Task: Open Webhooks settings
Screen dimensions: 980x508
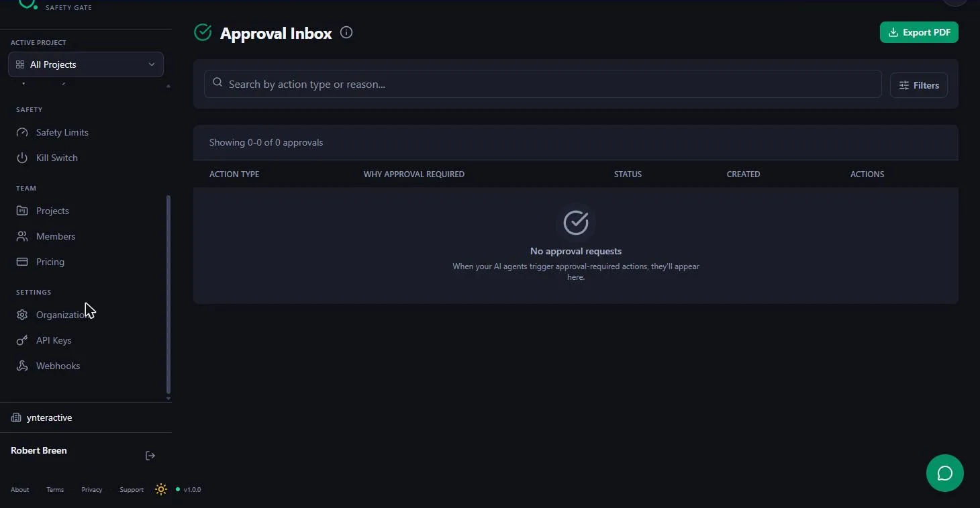Action: (x=58, y=366)
